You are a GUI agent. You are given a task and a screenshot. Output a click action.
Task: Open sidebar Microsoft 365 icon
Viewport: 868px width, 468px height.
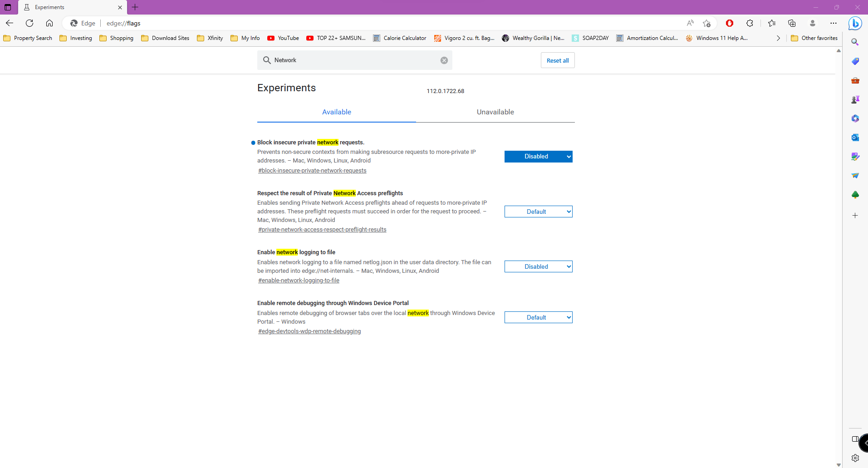[x=855, y=118]
